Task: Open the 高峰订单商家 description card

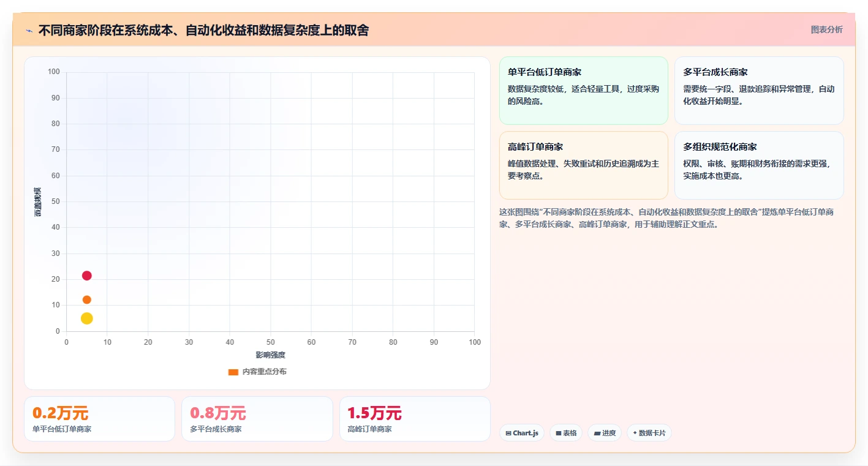Action: tap(583, 165)
